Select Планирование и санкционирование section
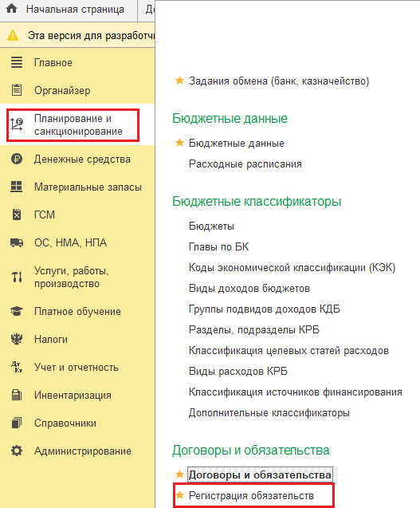The width and height of the screenshot is (420, 508). [78, 125]
